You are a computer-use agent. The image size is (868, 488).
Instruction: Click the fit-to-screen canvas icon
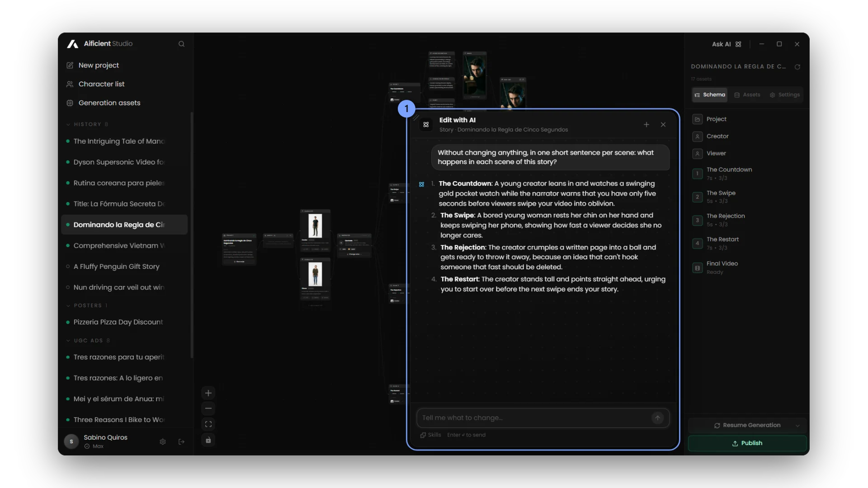(x=208, y=424)
